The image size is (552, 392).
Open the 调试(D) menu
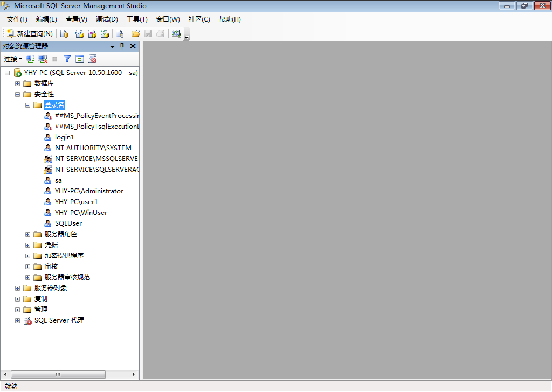pos(107,19)
